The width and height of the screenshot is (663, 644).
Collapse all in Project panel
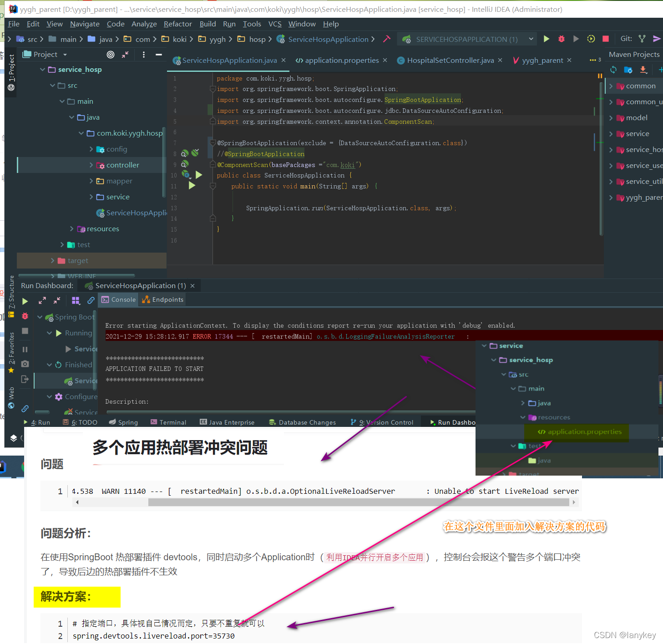pos(125,55)
